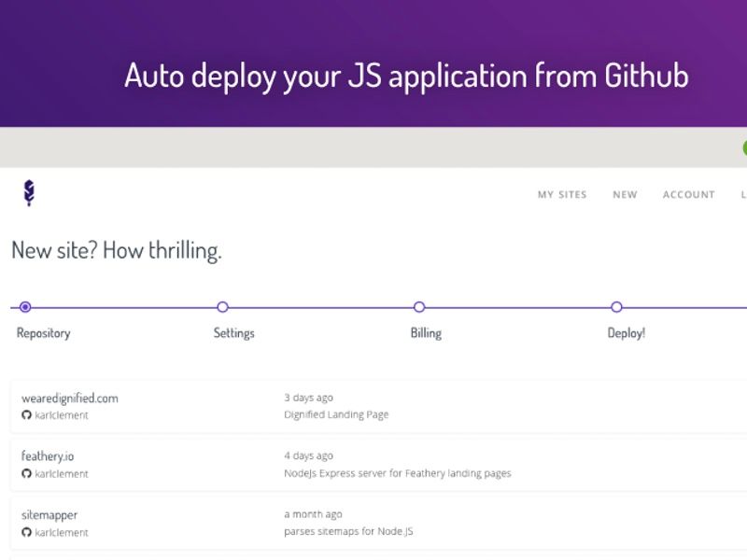
Task: Click GitHub icon under sitemapper
Action: [26, 532]
